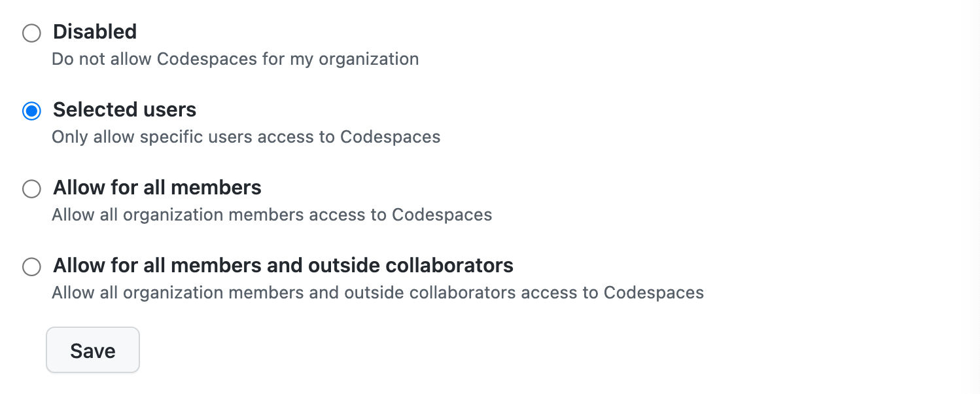Viewport: 980px width, 394px height.
Task: Save the Codespaces access settings
Action: point(92,349)
